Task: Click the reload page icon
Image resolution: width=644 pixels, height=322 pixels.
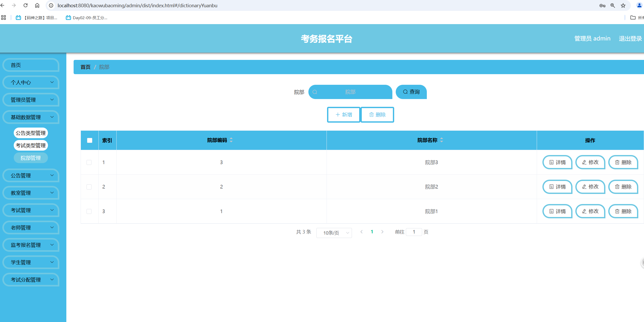Action: tap(25, 5)
